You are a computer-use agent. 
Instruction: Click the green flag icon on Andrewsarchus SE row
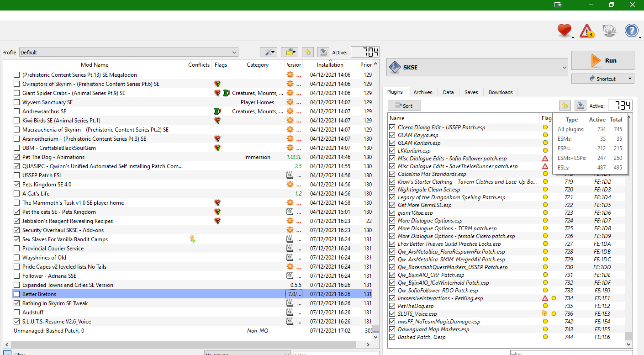(218, 111)
